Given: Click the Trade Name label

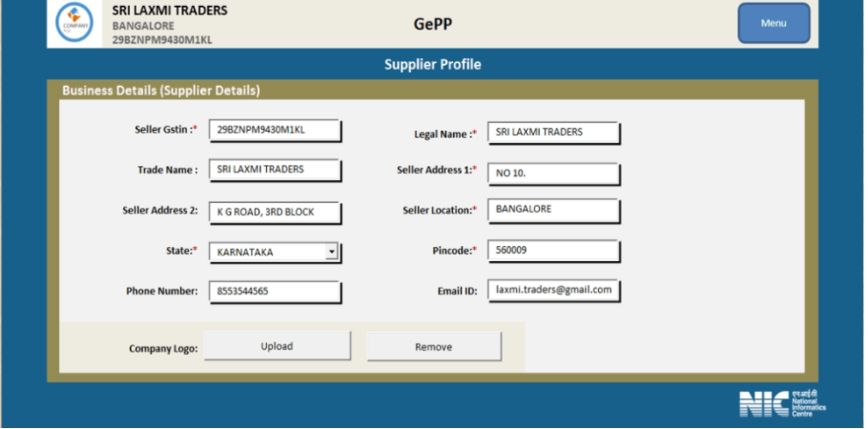Looking at the screenshot, I should tap(167, 170).
